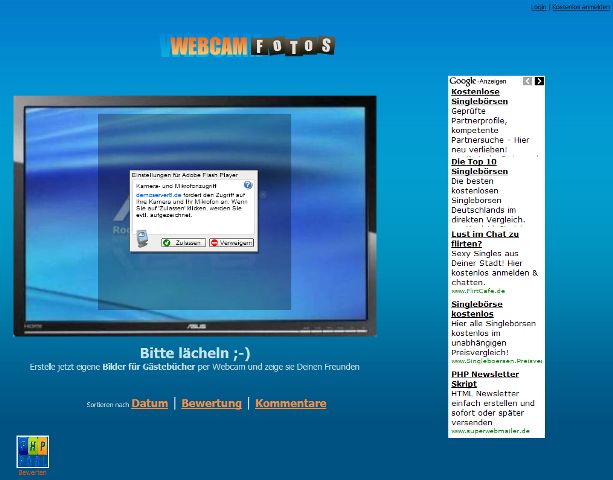
Task: Allow camera access with Zulassen button
Action: pos(182,242)
